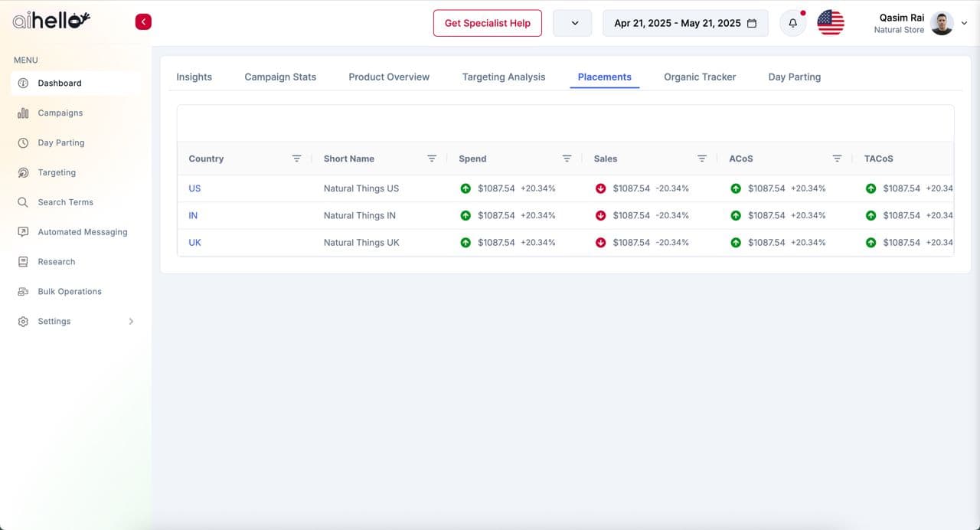Open the Short Name column filter
The image size is (980, 530).
[432, 159]
